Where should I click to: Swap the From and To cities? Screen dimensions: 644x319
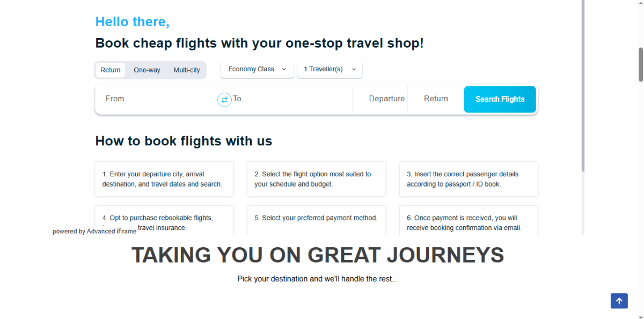224,100
